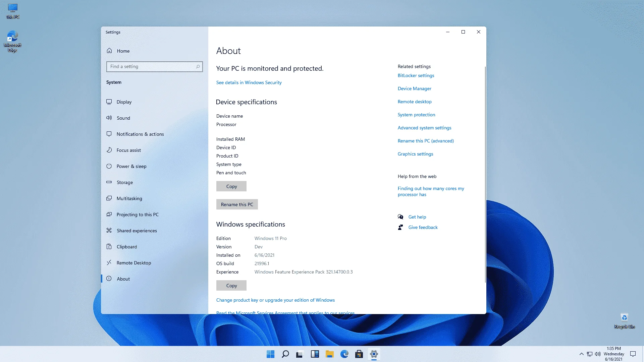The width and height of the screenshot is (644, 362).
Task: Click the Settings gear on the taskbar
Action: 374,354
